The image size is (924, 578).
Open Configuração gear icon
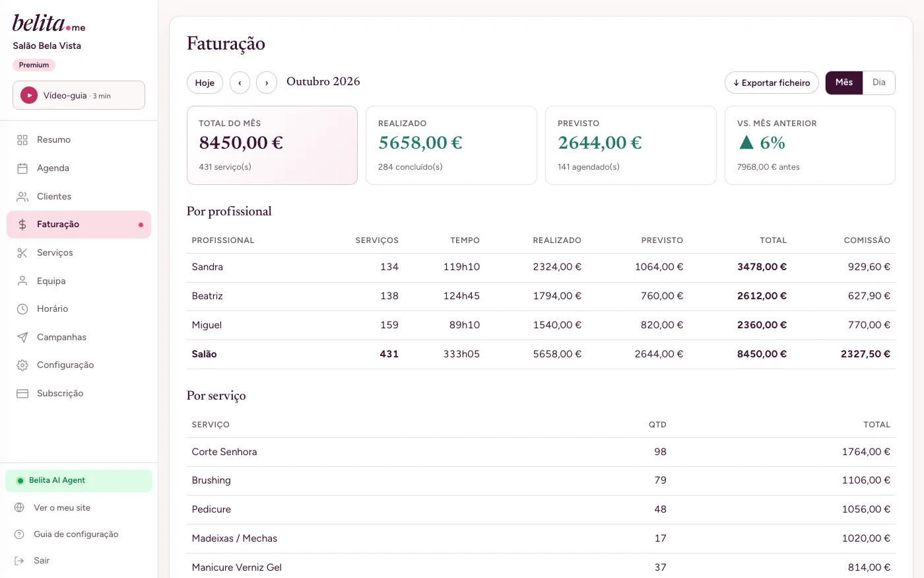[22, 365]
